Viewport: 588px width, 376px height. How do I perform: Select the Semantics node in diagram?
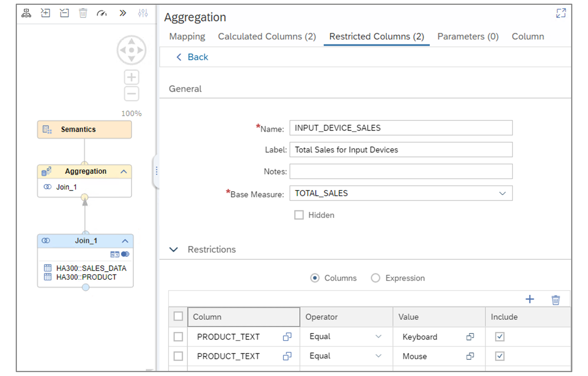pyautogui.click(x=84, y=129)
